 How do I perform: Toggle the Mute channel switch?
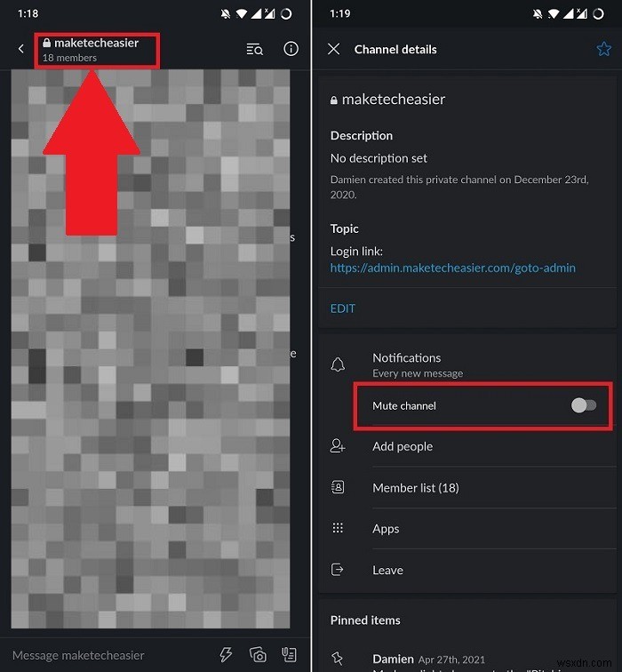583,405
